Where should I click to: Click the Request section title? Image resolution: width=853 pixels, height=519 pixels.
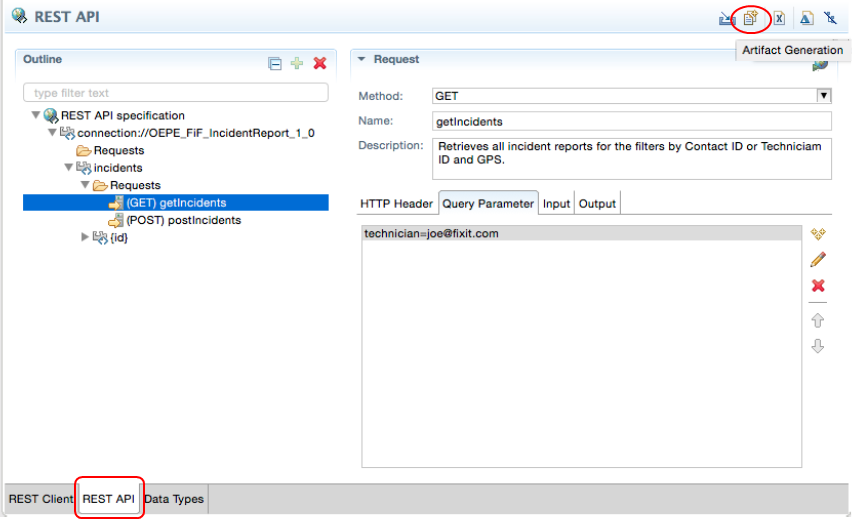coord(396,59)
